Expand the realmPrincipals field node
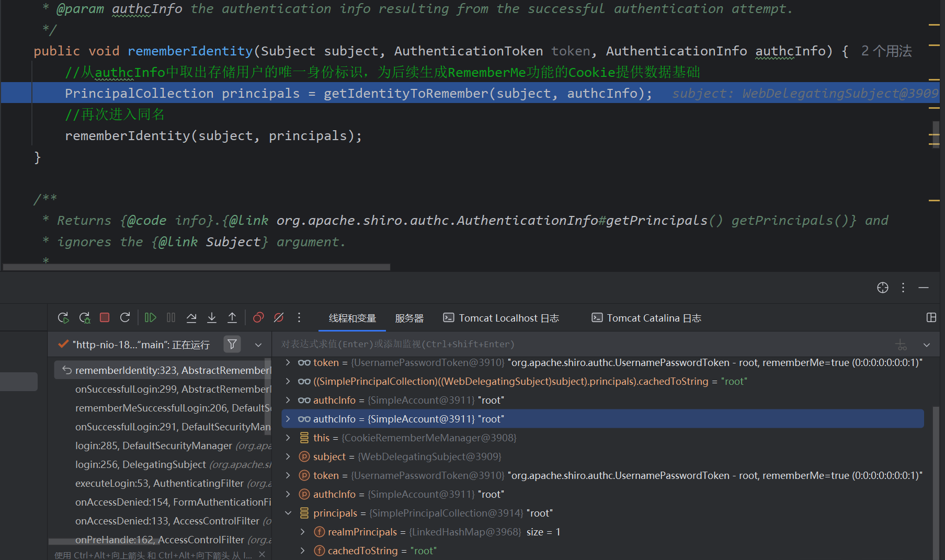 pos(303,532)
